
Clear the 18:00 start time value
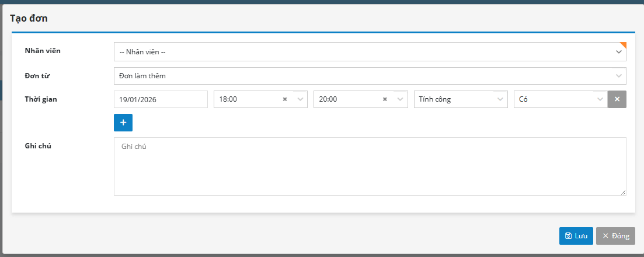pyautogui.click(x=285, y=99)
